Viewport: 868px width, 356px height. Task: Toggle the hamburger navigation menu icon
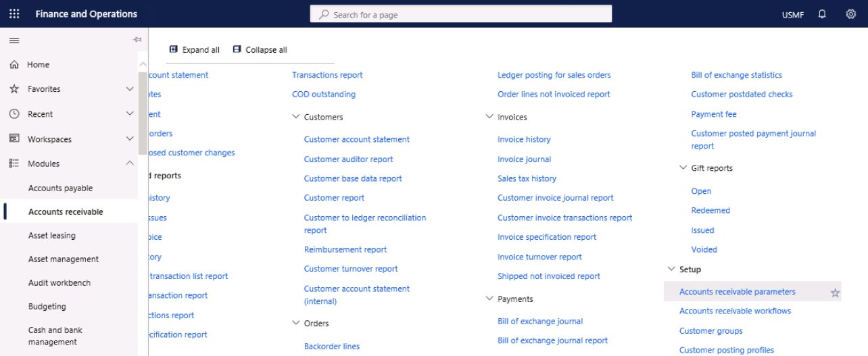click(14, 41)
